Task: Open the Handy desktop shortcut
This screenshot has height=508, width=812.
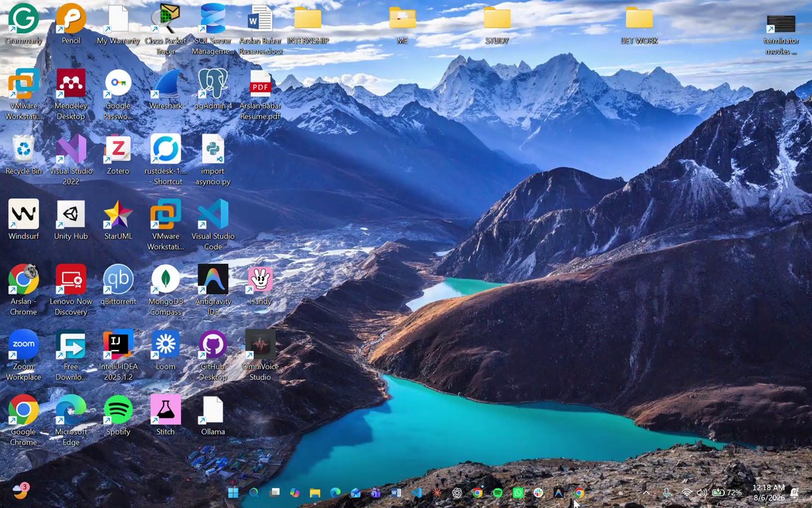Action: pos(261,279)
